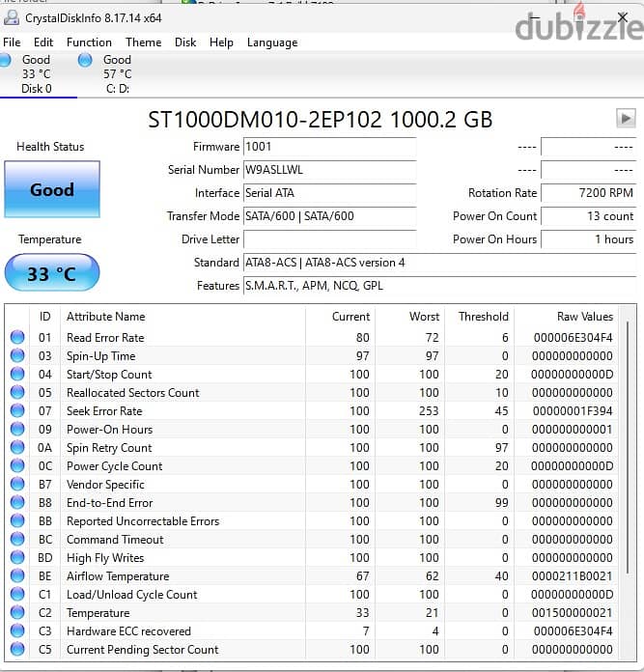Viewport: 644px width, 672px height.
Task: Click the Features field S.M.A.R.T., APM, NCQ, GPL
Action: click(439, 286)
